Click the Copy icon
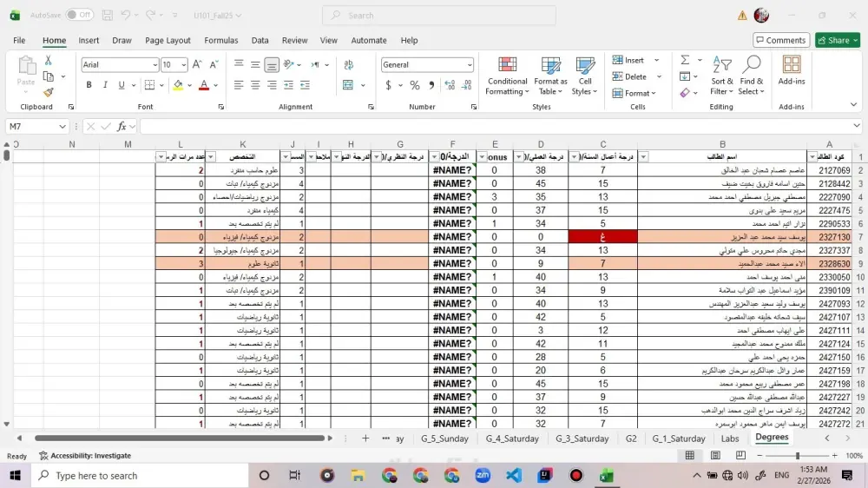The height and width of the screenshot is (488, 868). pyautogui.click(x=49, y=76)
